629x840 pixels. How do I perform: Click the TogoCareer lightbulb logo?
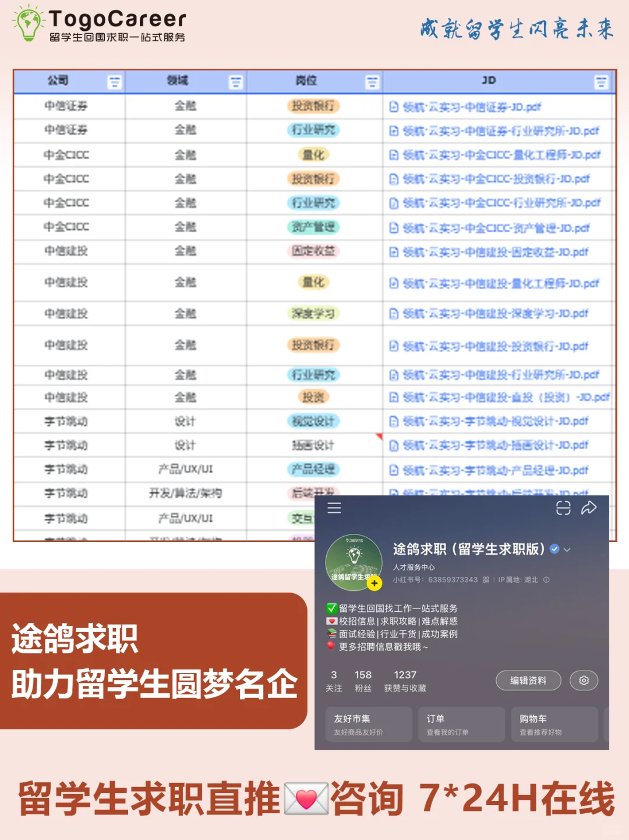(29, 22)
